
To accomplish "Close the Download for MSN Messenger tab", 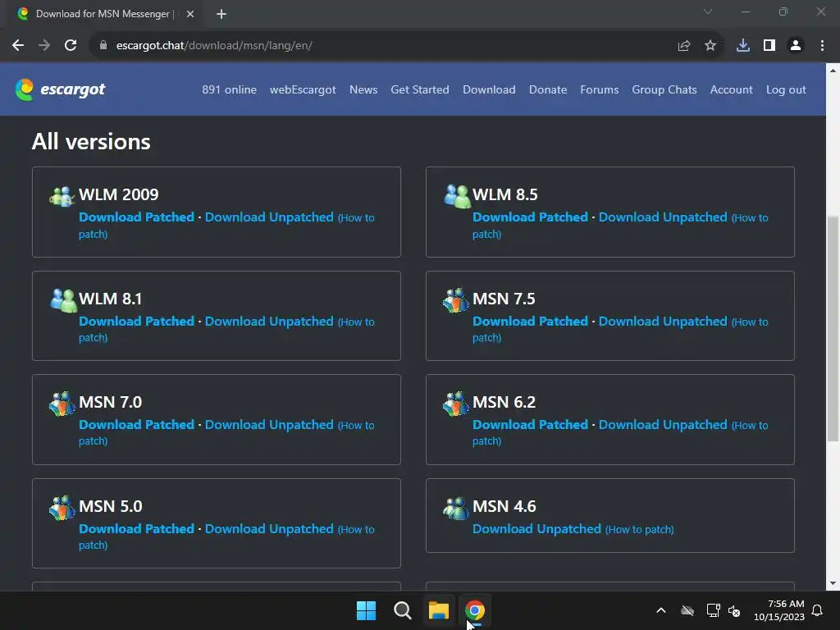I will [x=190, y=14].
